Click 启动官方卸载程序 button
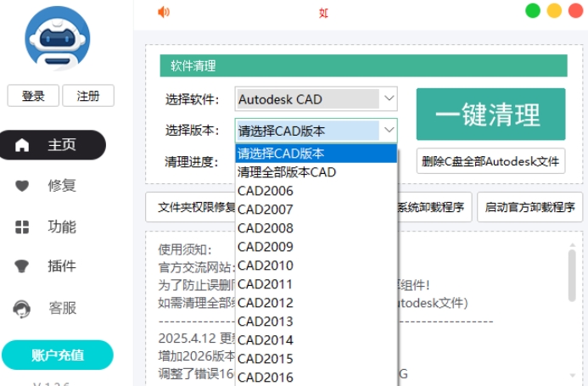 coord(529,207)
